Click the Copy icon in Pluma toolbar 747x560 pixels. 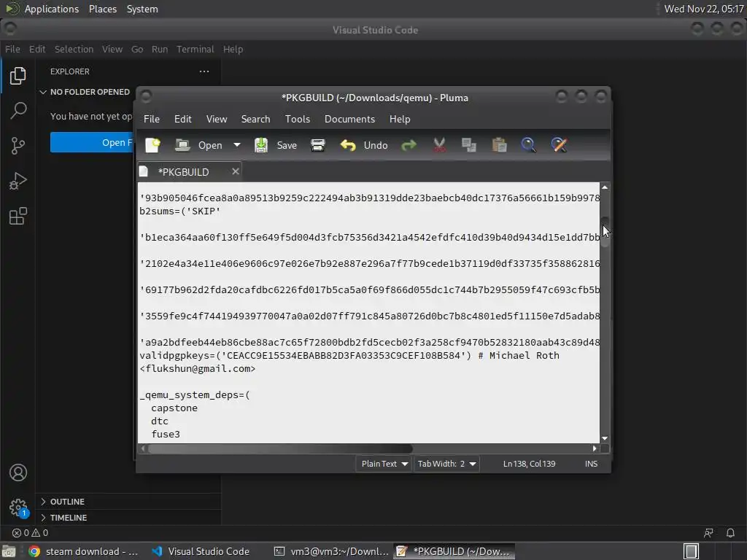point(469,145)
